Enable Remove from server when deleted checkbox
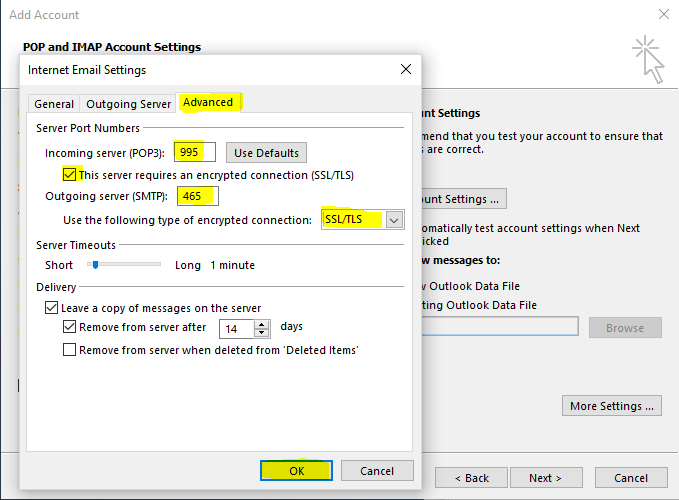The image size is (679, 500). (x=70, y=350)
